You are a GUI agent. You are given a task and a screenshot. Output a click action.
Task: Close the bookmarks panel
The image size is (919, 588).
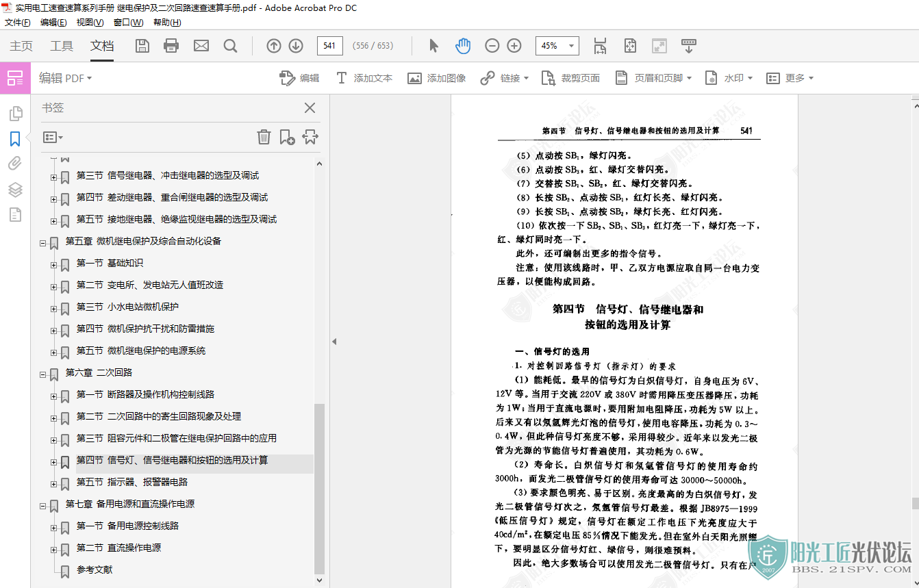click(310, 108)
